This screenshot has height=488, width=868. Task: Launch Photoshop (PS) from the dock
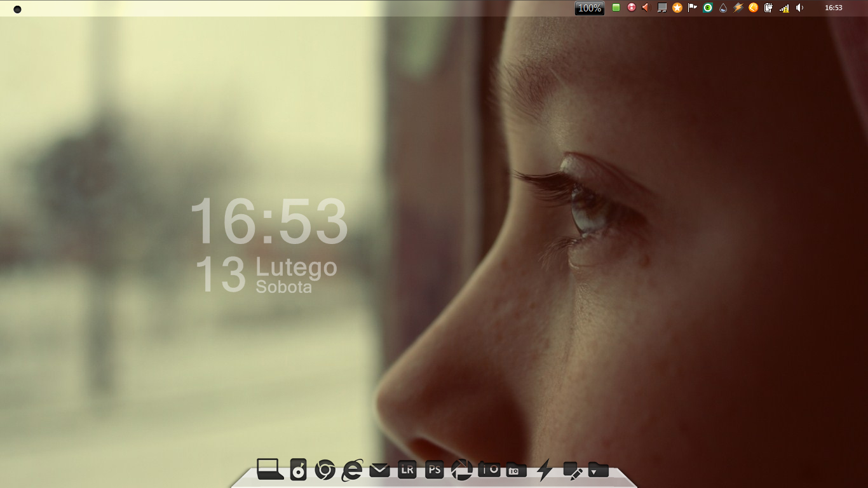[434, 470]
